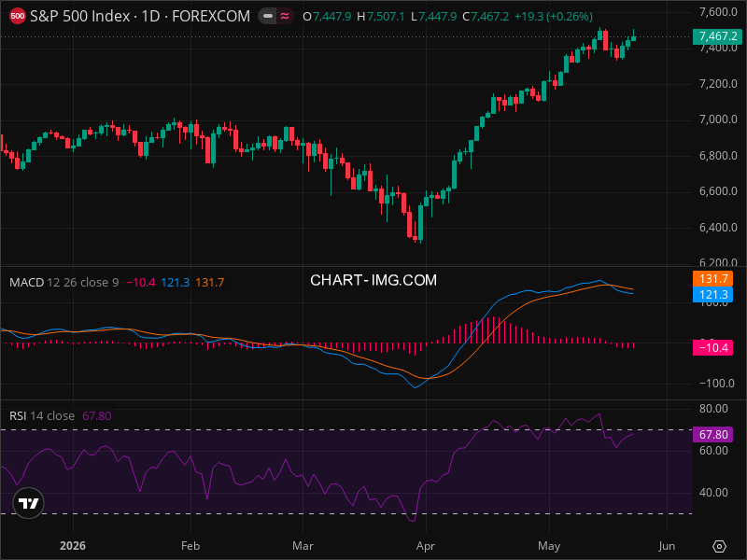
Task: Click the Feb time axis label
Action: point(190,546)
